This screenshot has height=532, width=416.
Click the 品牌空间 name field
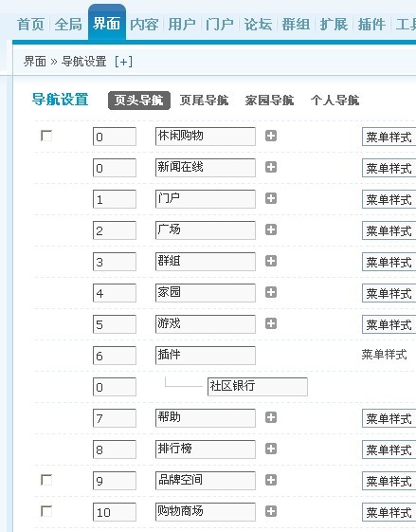(x=206, y=481)
